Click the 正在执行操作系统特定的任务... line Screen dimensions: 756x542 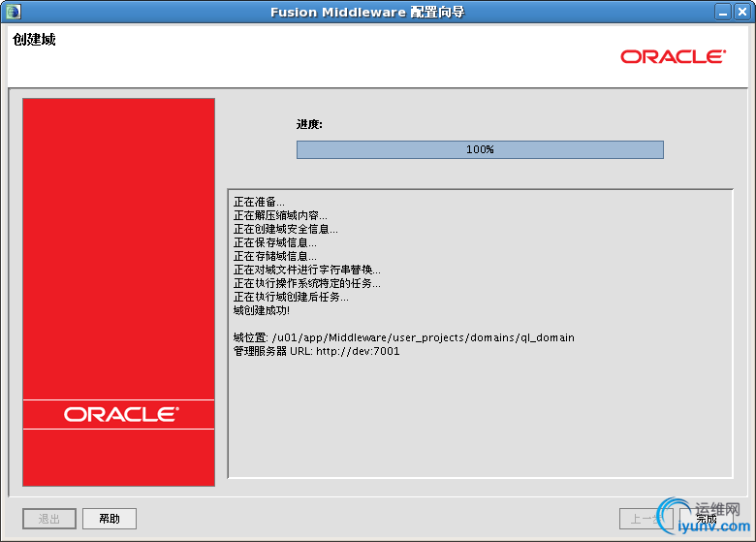pyautogui.click(x=307, y=283)
